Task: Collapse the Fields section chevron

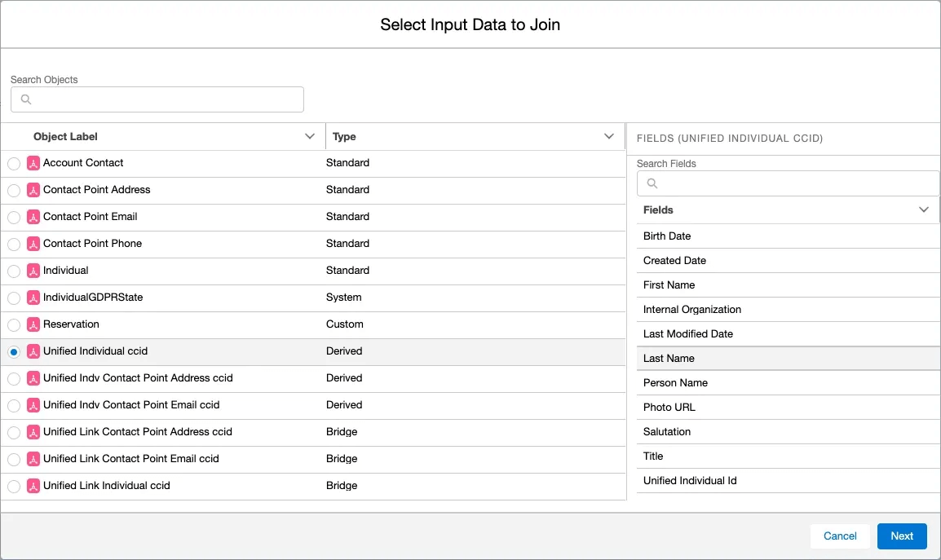Action: click(924, 209)
